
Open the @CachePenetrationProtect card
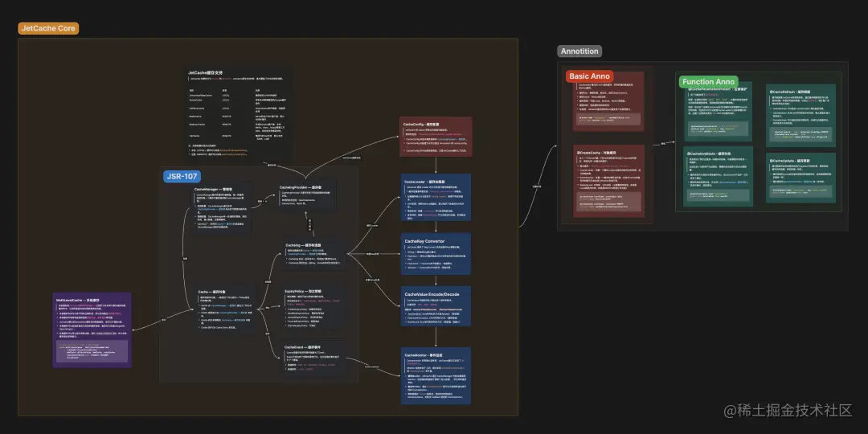click(x=718, y=113)
